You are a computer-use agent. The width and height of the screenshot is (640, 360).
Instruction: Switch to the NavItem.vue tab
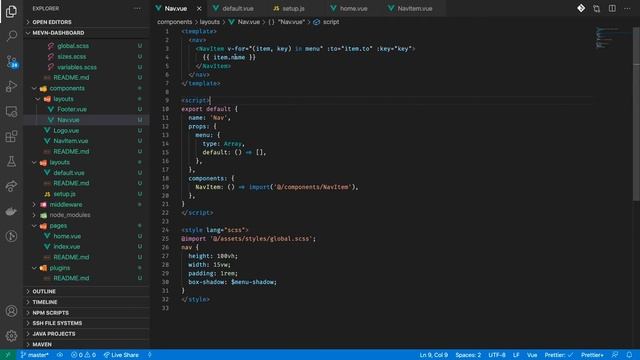point(414,9)
